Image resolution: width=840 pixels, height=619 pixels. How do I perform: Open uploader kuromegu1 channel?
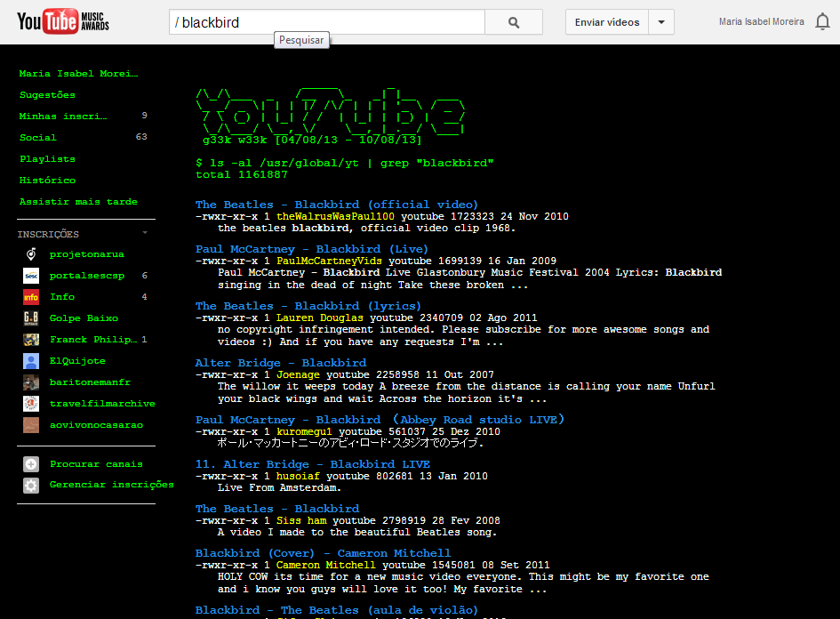[304, 432]
